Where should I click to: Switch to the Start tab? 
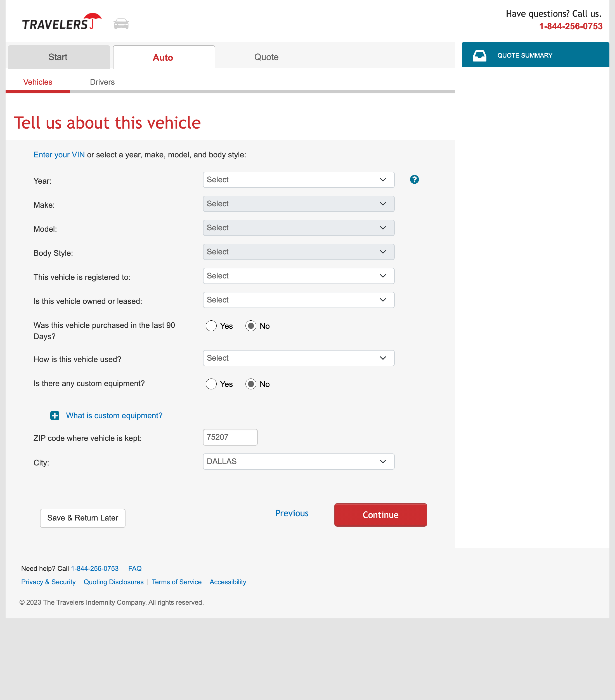click(58, 56)
